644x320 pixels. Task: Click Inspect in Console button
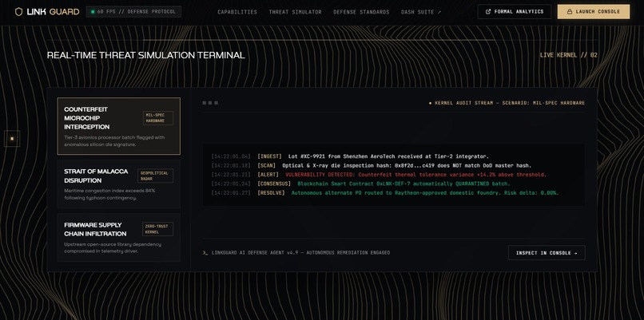547,253
